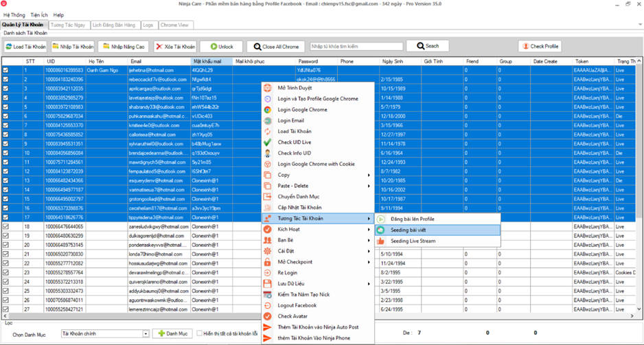
Task: Toggle the checkbox on row 17
Action: click(5, 217)
